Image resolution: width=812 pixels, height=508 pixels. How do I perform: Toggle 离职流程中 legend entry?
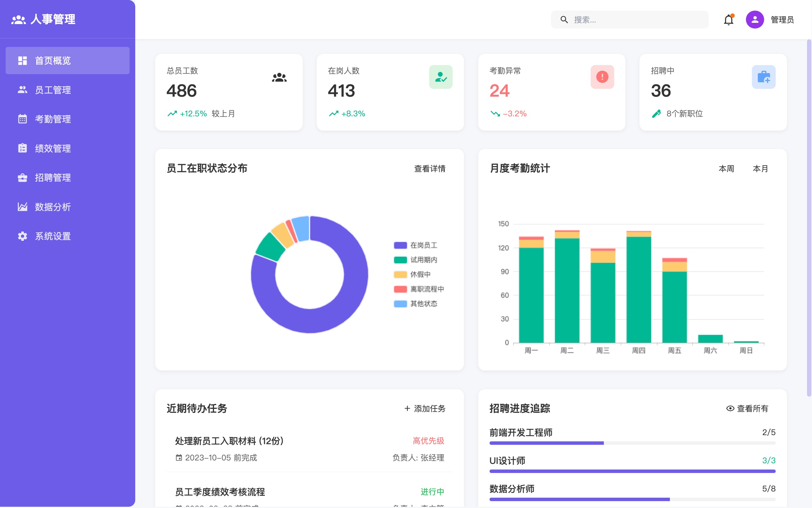click(419, 289)
